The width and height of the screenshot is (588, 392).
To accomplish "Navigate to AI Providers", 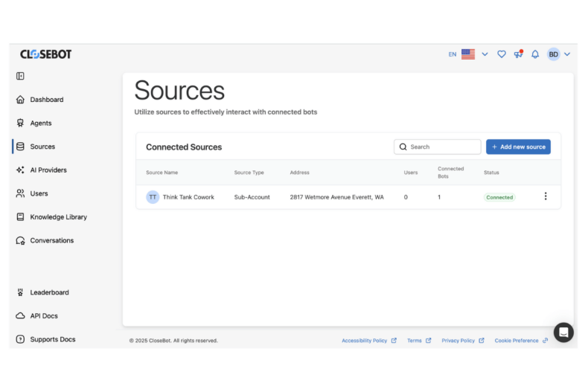I will pos(48,170).
